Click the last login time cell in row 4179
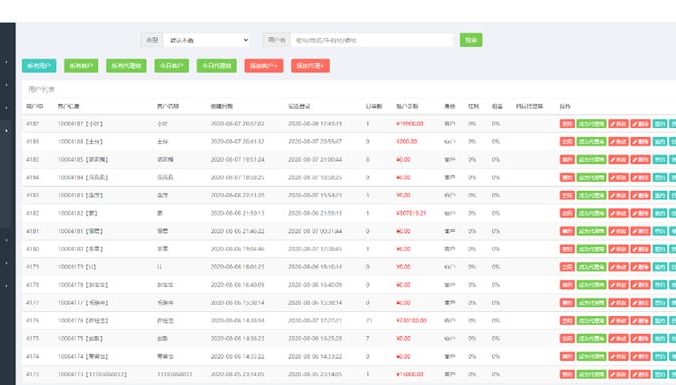Screen dimensions: 676x385 click(x=315, y=267)
